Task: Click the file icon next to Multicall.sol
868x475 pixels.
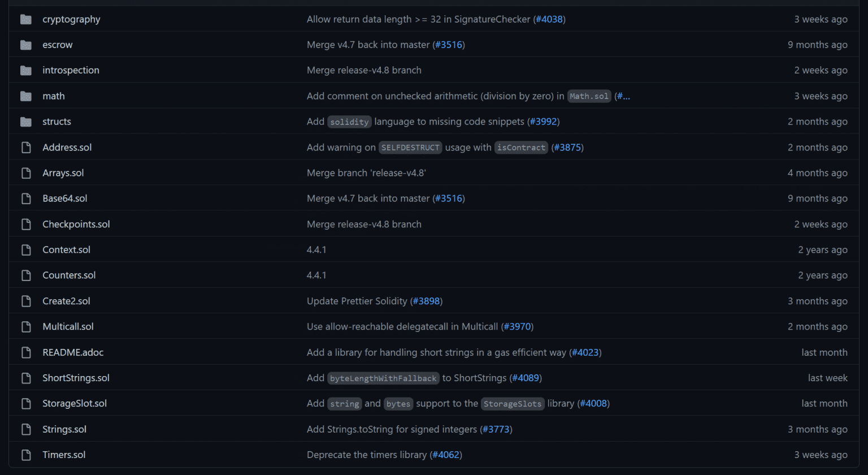Action: click(25, 326)
